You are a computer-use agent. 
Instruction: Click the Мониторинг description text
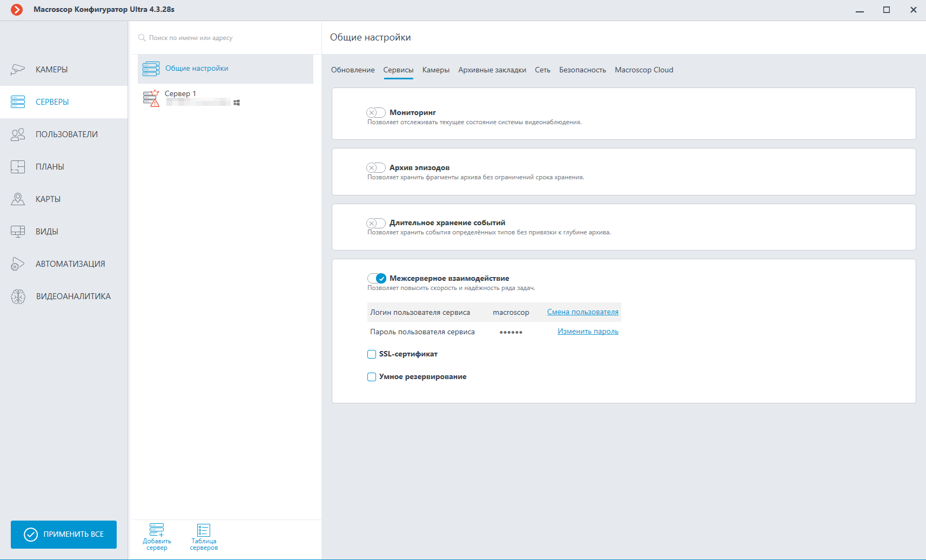(474, 123)
